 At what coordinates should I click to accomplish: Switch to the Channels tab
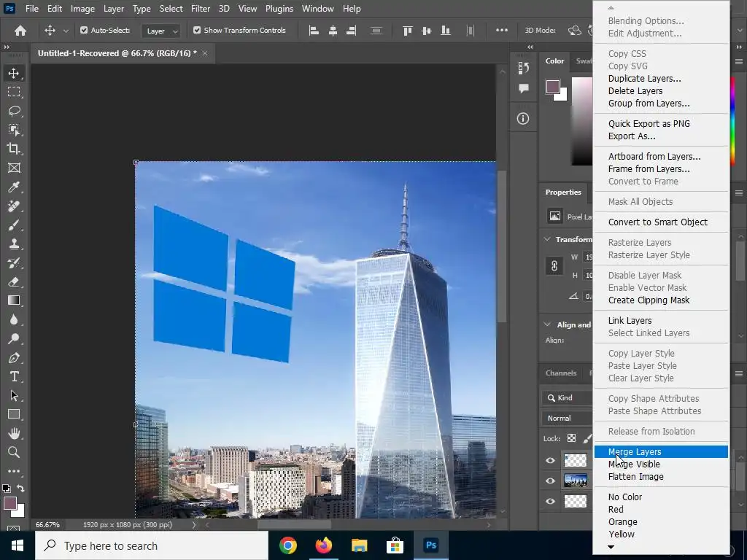point(561,373)
